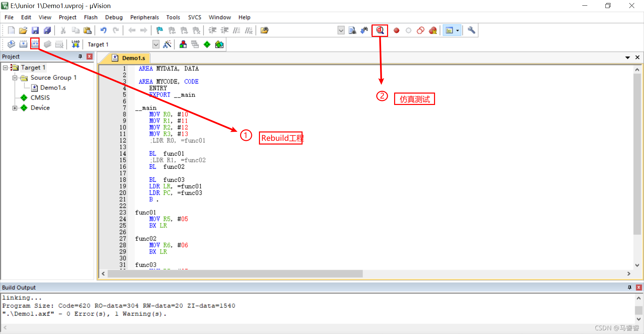Enable or disable breakpoint circle icon
The image size is (644, 334).
coord(409,31)
